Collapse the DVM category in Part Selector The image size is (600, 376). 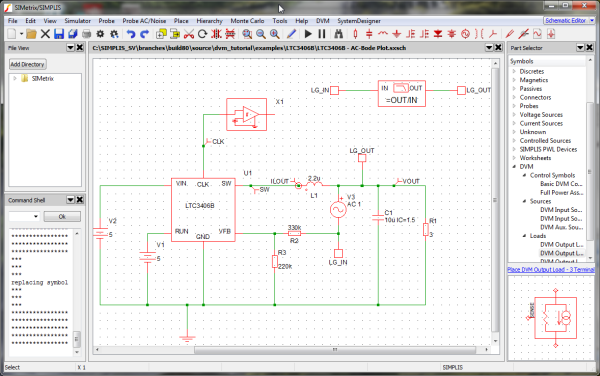pyautogui.click(x=514, y=166)
